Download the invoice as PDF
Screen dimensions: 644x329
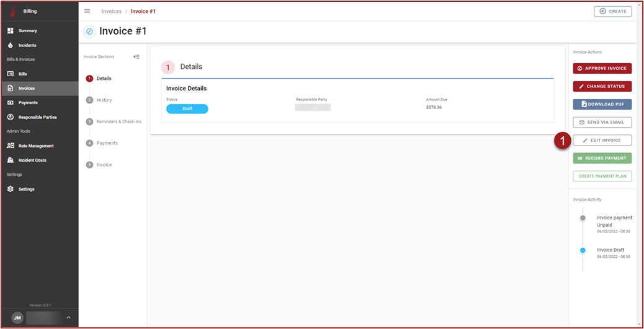[602, 105]
